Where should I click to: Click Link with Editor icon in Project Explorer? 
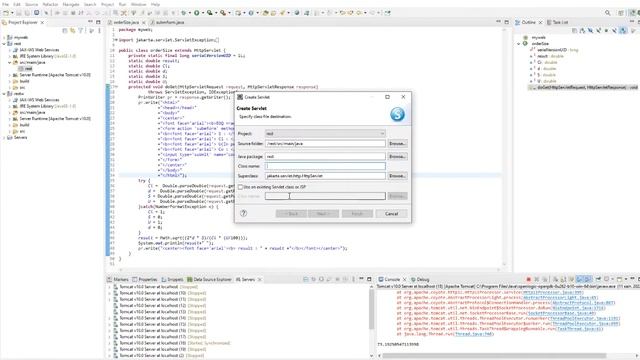73,31
